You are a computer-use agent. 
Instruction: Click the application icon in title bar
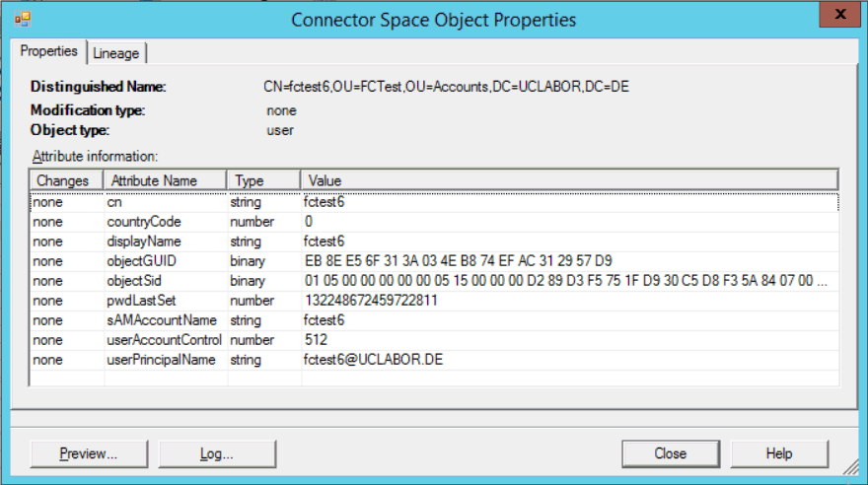[23, 20]
